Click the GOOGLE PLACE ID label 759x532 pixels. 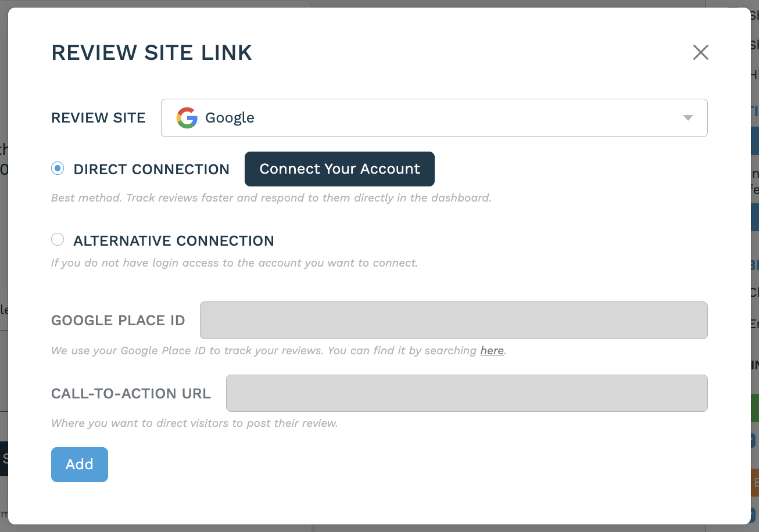(x=118, y=321)
